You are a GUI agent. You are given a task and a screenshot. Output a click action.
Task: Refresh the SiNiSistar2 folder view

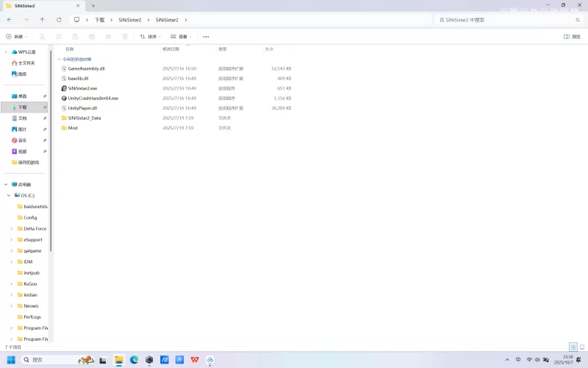pos(59,20)
